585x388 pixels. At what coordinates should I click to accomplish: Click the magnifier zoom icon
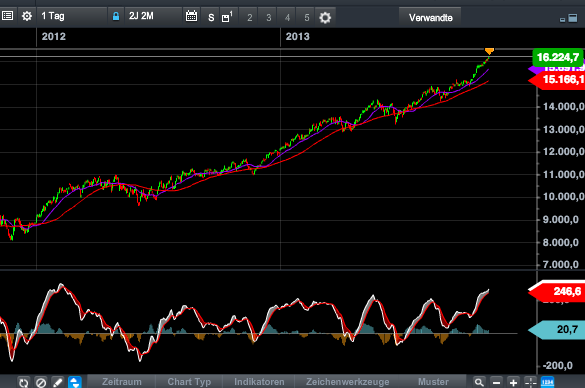tap(479, 382)
